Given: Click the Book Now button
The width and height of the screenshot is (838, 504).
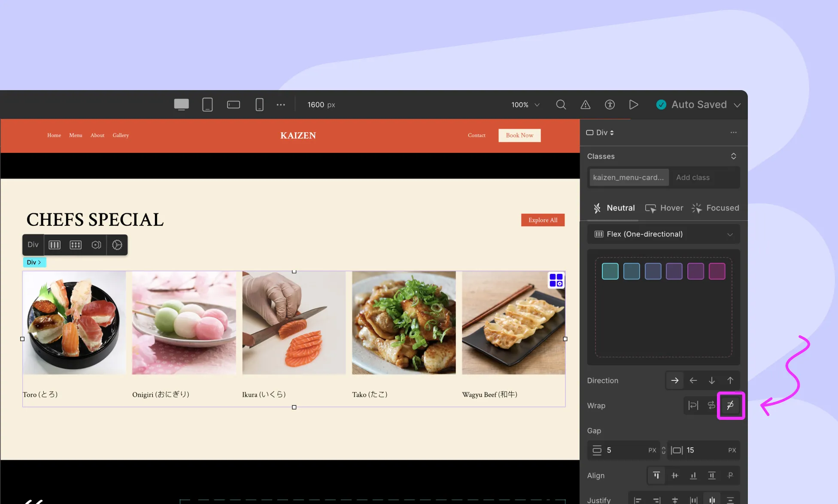Looking at the screenshot, I should (519, 135).
